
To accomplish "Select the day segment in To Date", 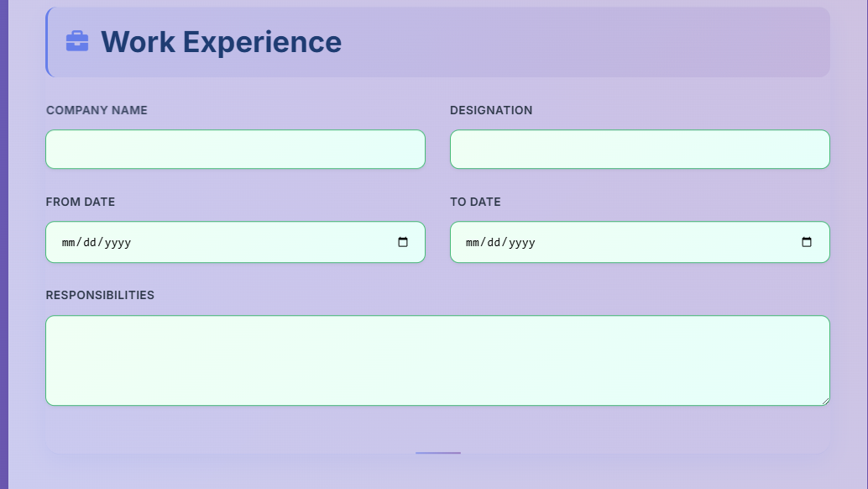I will pos(494,243).
